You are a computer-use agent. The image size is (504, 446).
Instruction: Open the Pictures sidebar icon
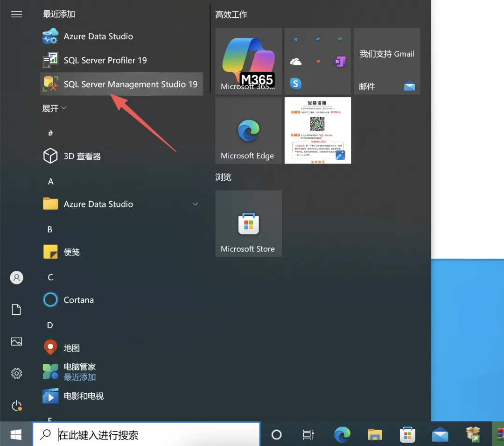click(x=16, y=341)
